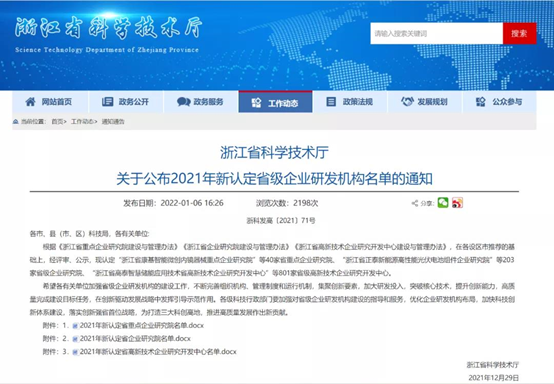Click the newspaper icon beside 政务公开
This screenshot has height=384, width=554.
[107, 102]
